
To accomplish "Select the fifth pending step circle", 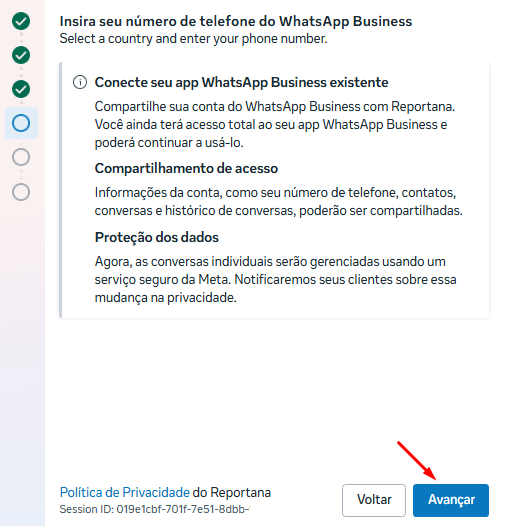I will (x=21, y=157).
